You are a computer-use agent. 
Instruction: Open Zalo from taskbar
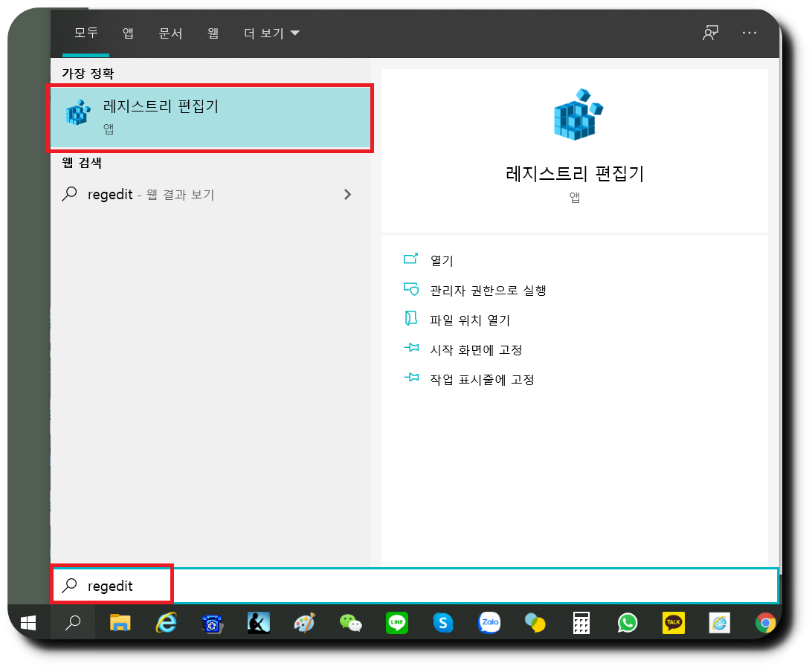pos(489,623)
